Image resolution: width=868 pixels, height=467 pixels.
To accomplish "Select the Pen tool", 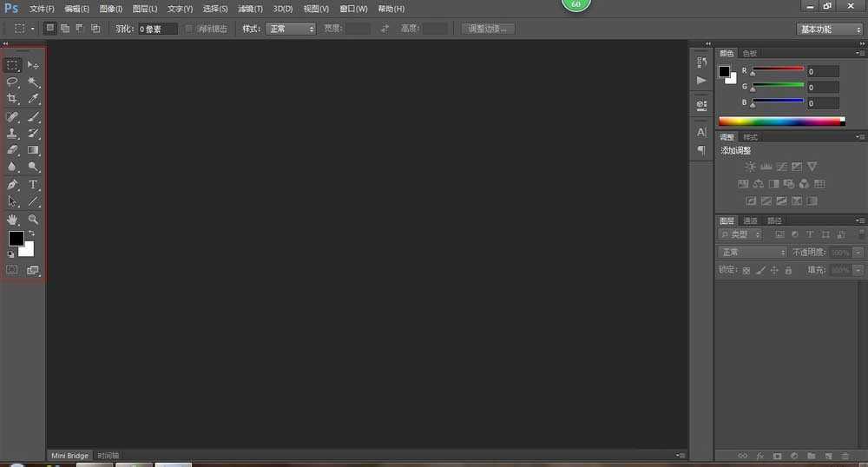I will [x=12, y=185].
